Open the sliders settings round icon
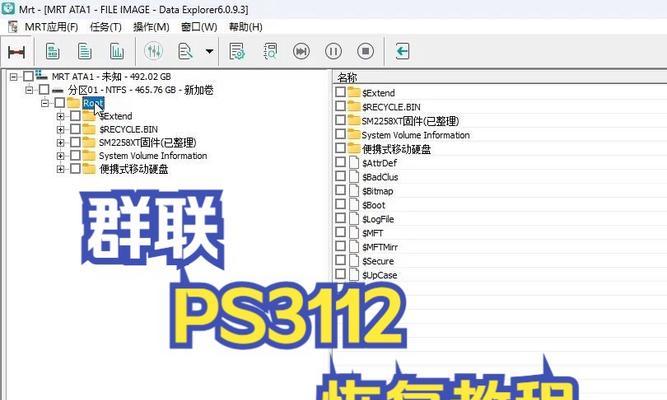Viewport: 667px width, 400px height. (x=154, y=51)
